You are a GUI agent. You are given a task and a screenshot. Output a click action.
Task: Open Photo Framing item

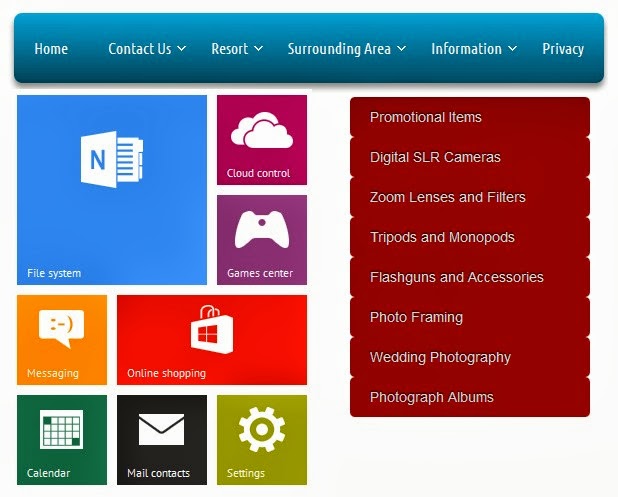[x=470, y=317]
